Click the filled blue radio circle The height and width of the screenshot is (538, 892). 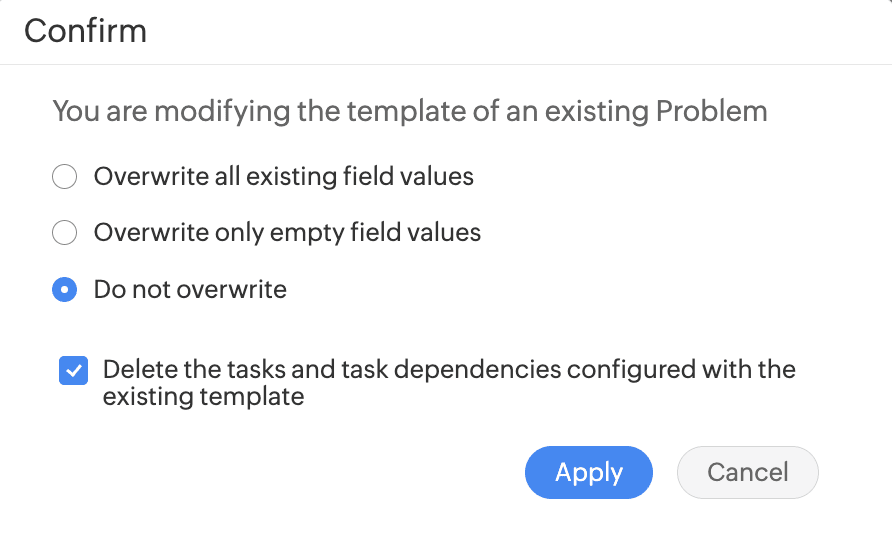tap(64, 290)
